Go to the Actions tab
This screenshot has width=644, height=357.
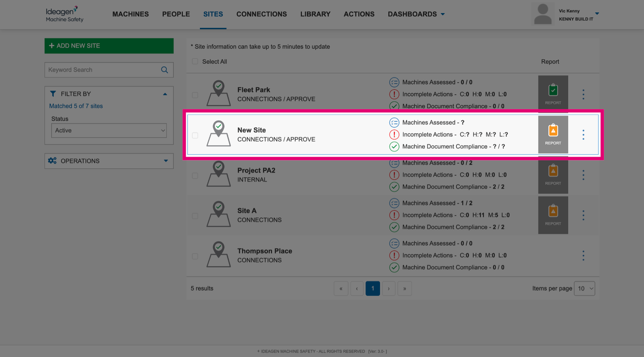click(359, 14)
